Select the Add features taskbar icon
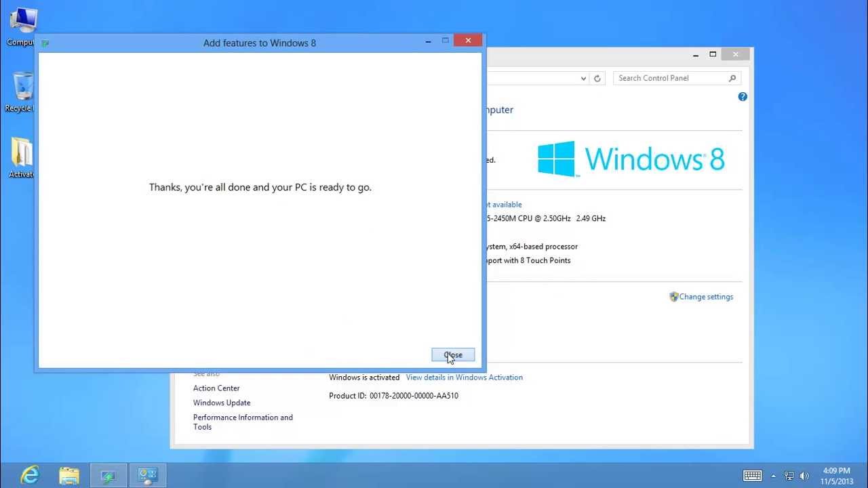The width and height of the screenshot is (868, 488). pos(108,475)
